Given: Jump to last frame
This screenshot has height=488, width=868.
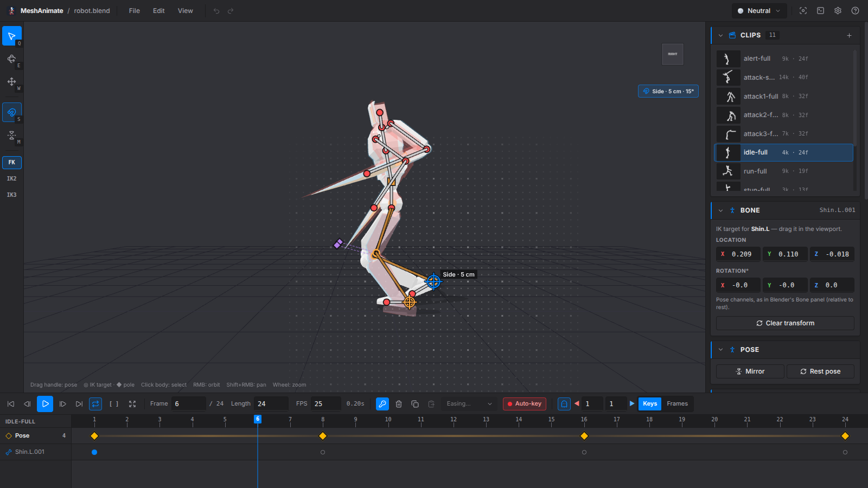Looking at the screenshot, I should pos(79,404).
